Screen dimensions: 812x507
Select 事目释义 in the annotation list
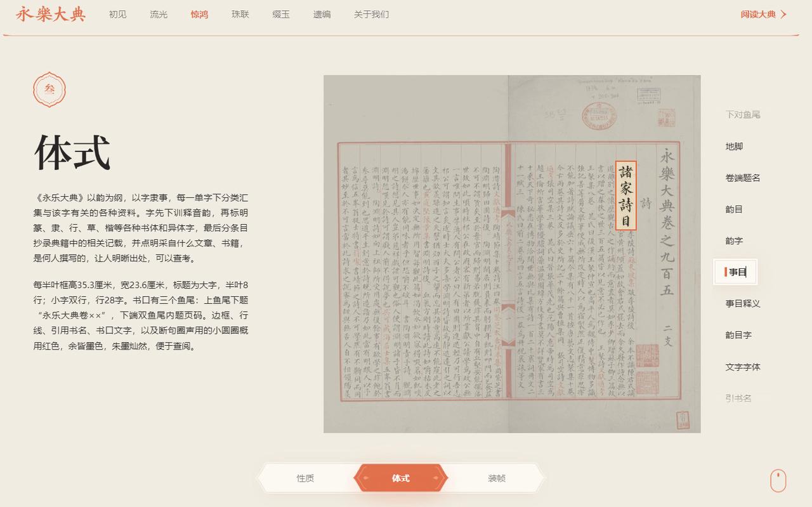[x=743, y=304]
